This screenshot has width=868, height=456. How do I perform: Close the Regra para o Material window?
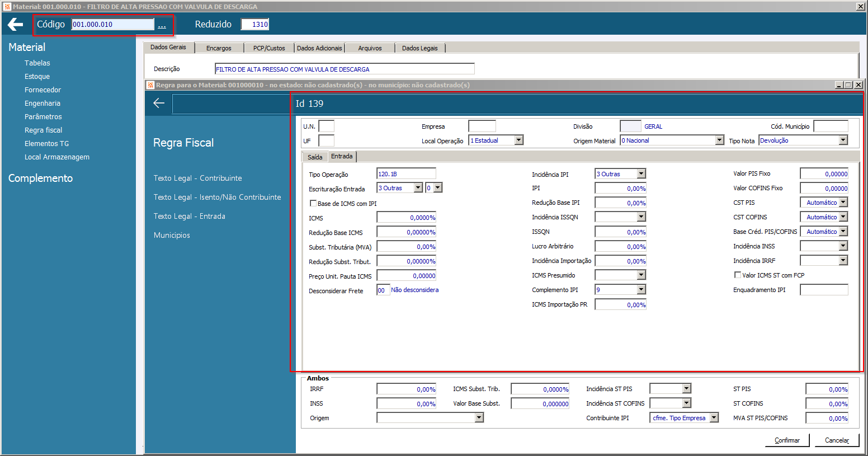click(858, 85)
